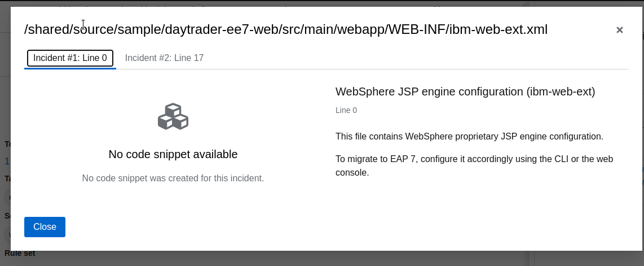Viewport: 644px width, 266px height.
Task: Click the text cursor over the file path
Action: [x=83, y=25]
